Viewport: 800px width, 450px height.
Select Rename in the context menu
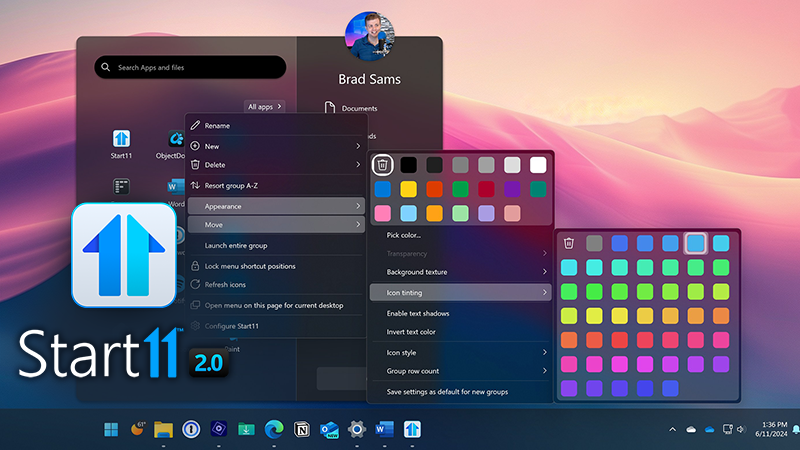coord(217,126)
